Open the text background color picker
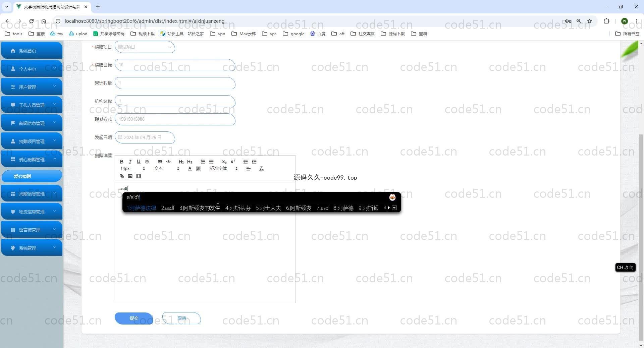 click(198, 169)
